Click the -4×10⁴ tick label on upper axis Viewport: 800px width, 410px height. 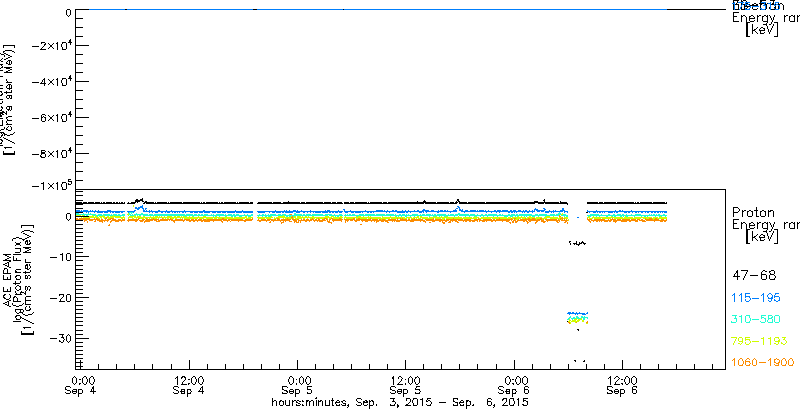pos(51,82)
